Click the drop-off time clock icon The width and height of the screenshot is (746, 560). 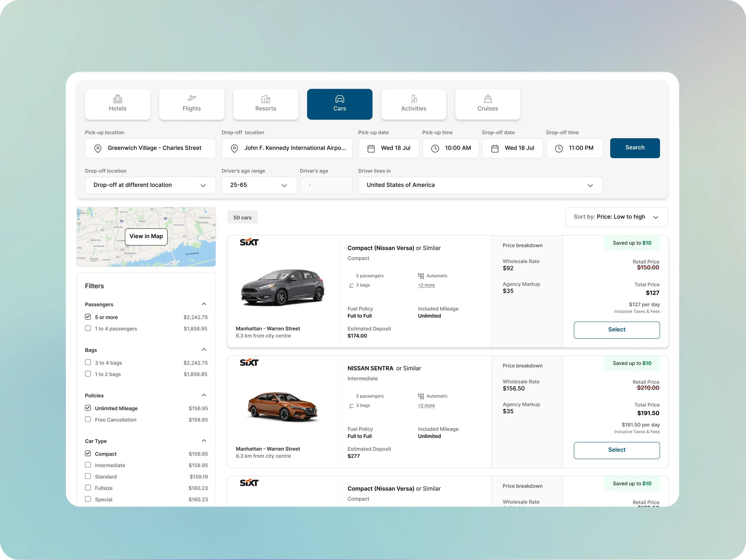(559, 148)
